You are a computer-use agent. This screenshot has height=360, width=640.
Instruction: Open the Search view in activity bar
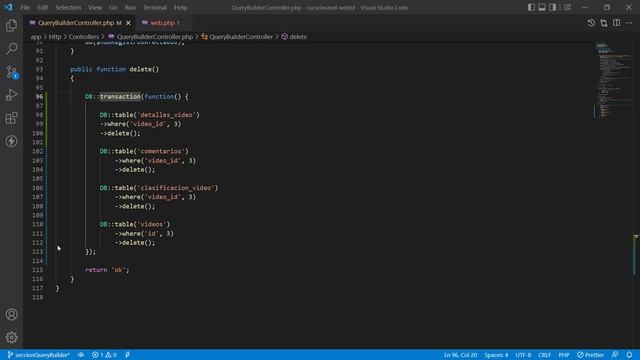[x=11, y=49]
